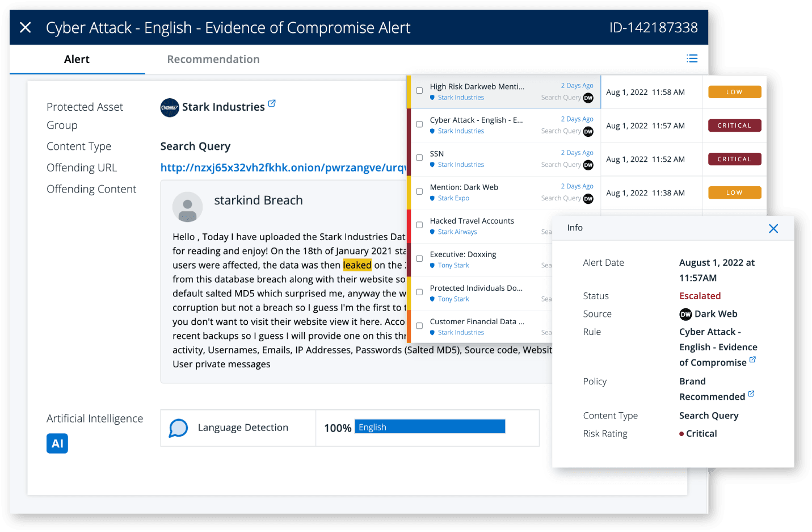Switch to the Alert tab
The height and width of the screenshot is (532, 812).
pyautogui.click(x=77, y=59)
